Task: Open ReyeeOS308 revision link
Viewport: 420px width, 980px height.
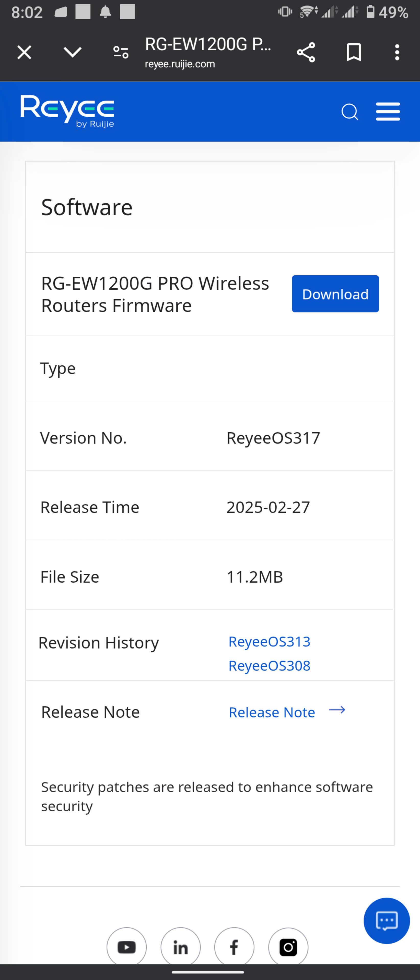Action: coord(269,665)
